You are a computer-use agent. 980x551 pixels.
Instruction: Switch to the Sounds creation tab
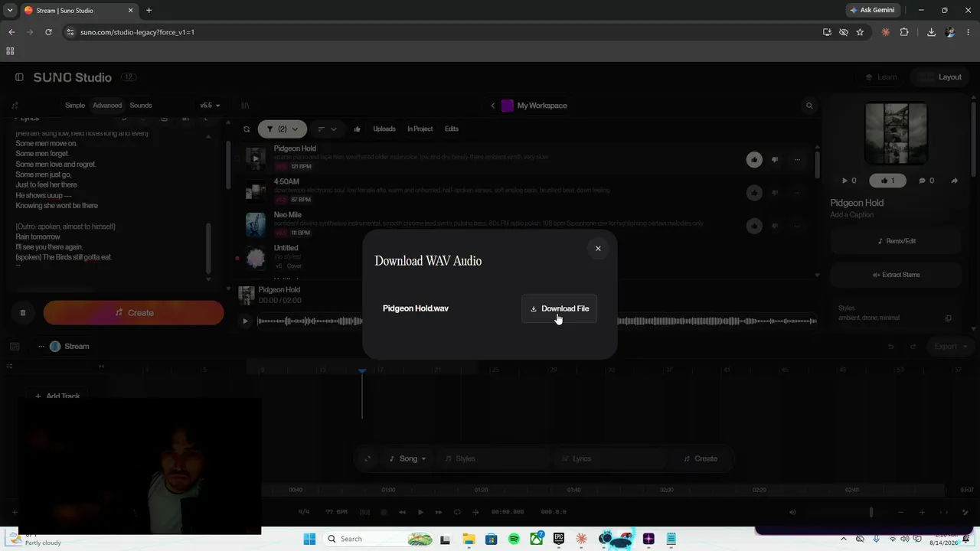point(141,106)
